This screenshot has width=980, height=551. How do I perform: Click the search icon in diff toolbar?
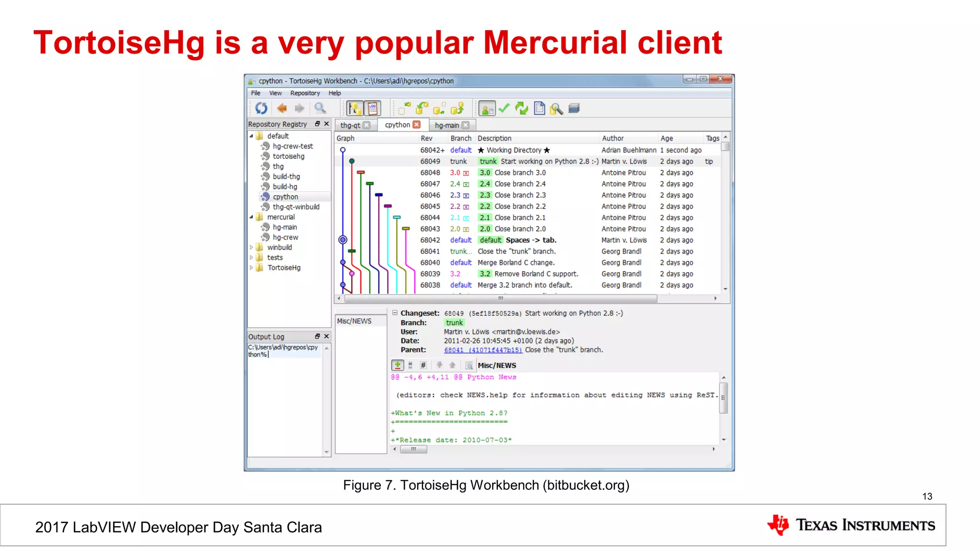[469, 365]
